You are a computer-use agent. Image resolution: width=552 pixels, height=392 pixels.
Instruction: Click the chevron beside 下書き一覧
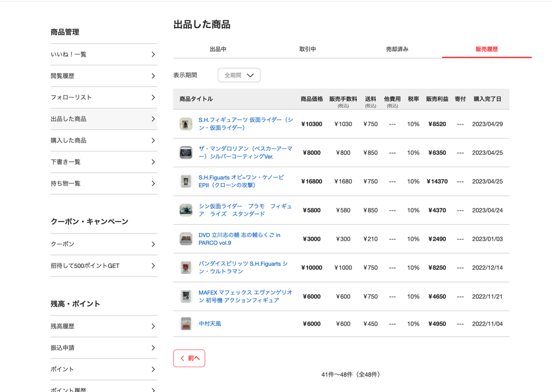(x=153, y=162)
